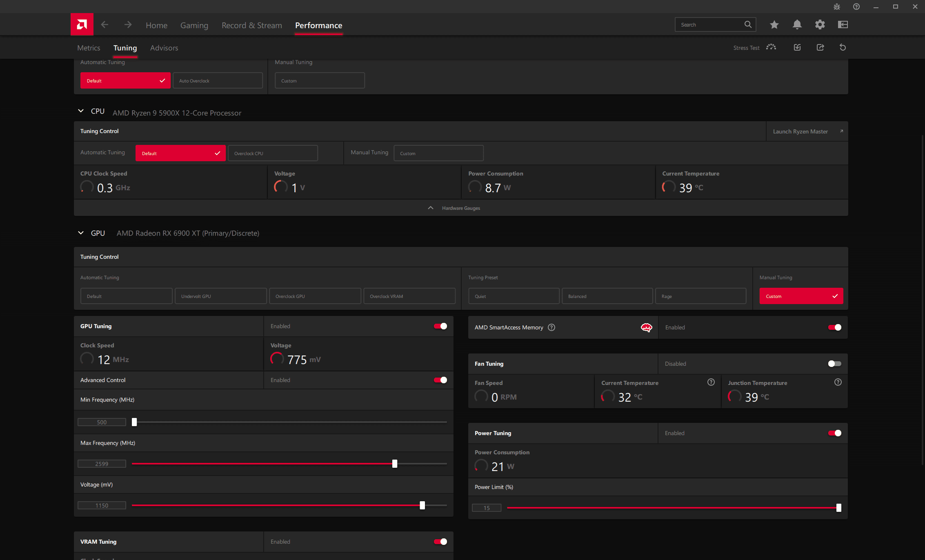Choose Balanced tuning preset
Screen dimensions: 925x560
[x=607, y=296]
